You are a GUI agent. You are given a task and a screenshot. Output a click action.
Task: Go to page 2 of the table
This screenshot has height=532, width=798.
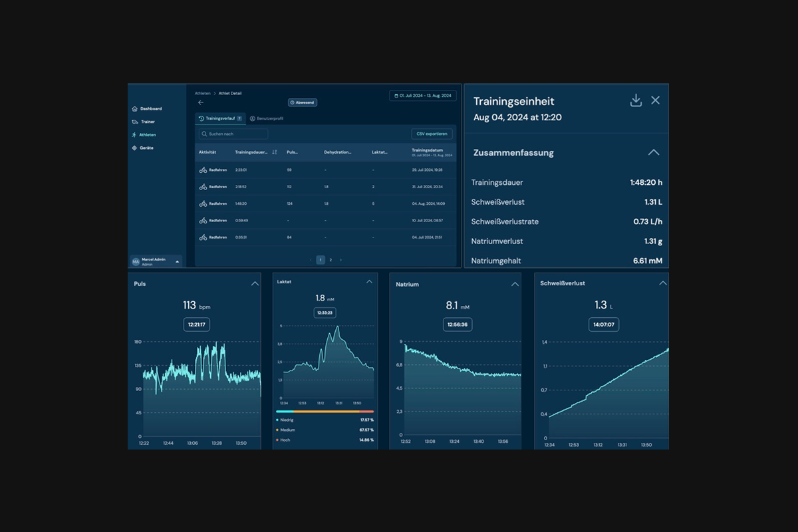tap(331, 260)
